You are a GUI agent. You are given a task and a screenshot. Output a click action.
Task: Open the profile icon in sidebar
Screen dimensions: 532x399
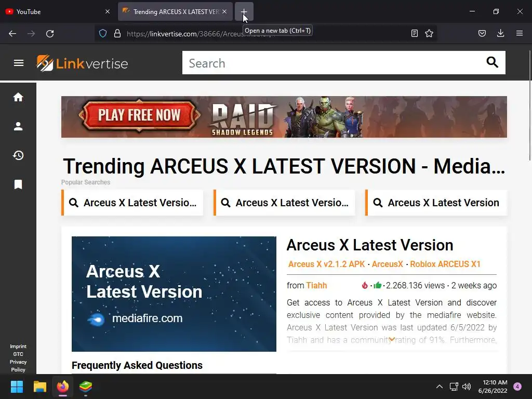(x=18, y=126)
